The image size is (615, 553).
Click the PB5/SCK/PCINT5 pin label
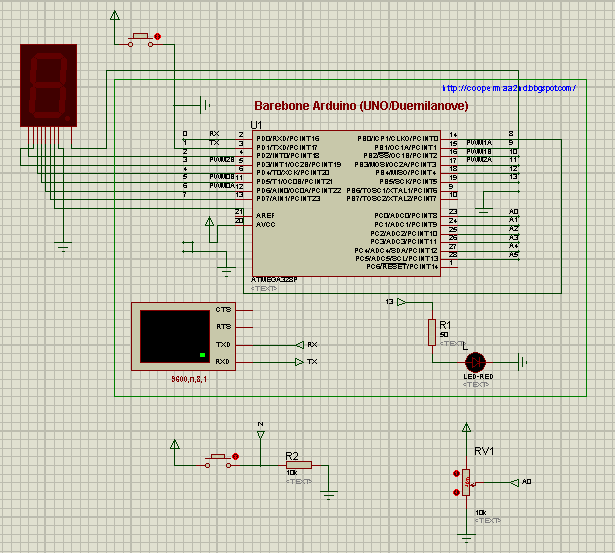point(408,182)
